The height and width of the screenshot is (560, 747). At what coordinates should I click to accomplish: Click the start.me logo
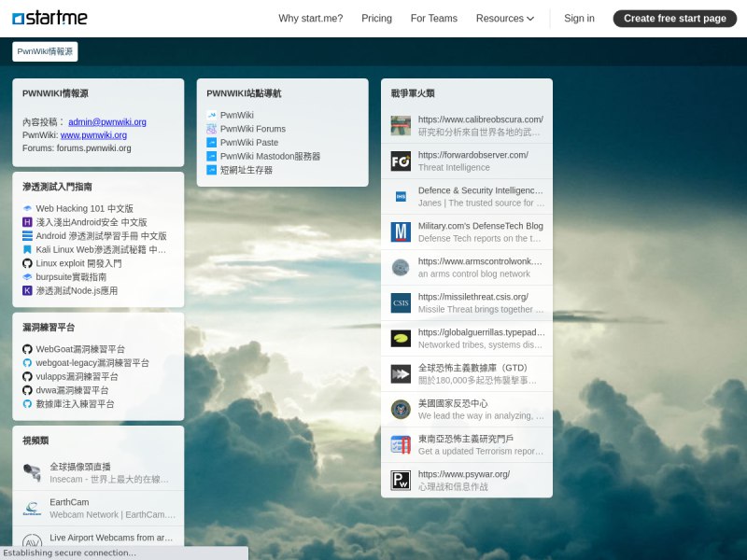tap(49, 18)
